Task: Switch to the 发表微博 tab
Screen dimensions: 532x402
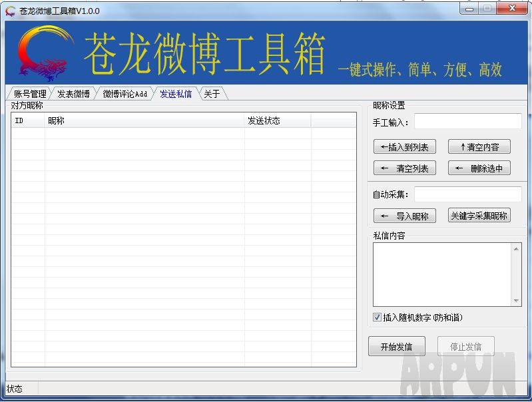Action: (73, 94)
